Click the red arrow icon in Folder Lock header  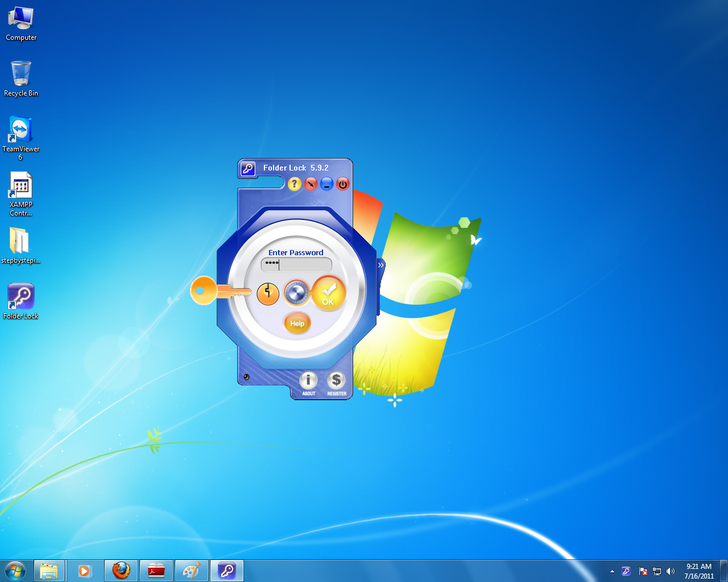pyautogui.click(x=311, y=184)
